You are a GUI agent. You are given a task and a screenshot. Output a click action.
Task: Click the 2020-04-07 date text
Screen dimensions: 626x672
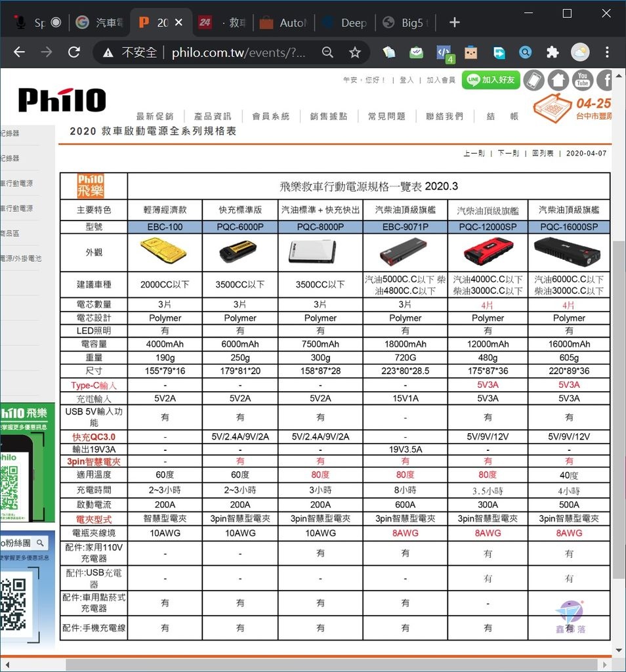(586, 154)
